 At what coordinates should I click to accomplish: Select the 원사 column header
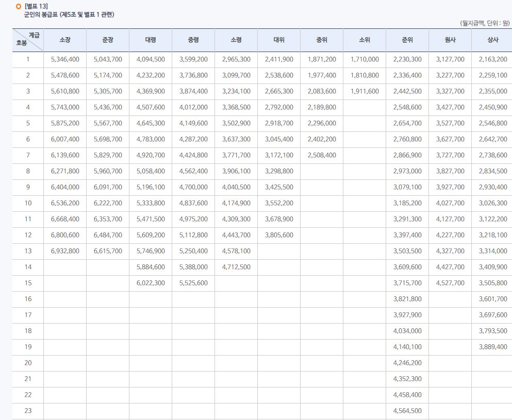(x=450, y=40)
